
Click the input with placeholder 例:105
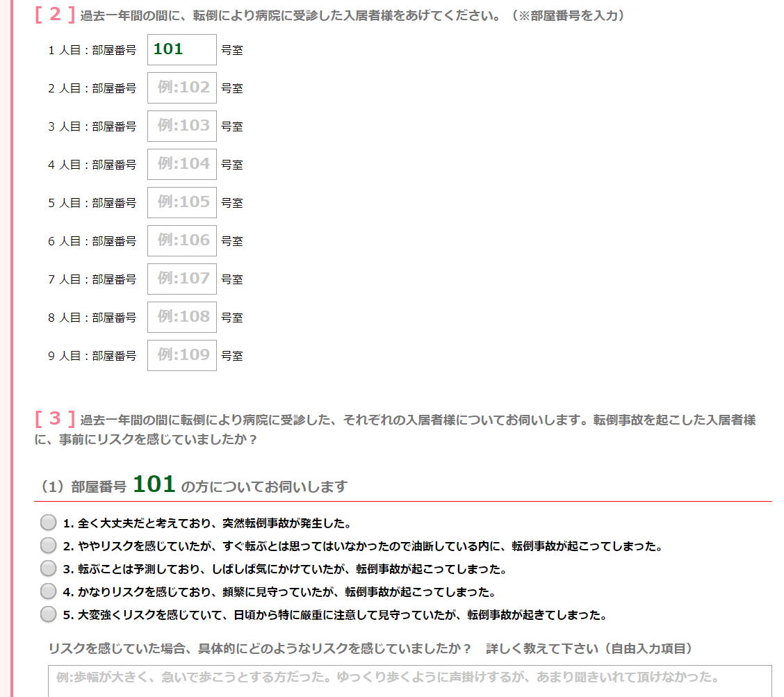pyautogui.click(x=181, y=202)
